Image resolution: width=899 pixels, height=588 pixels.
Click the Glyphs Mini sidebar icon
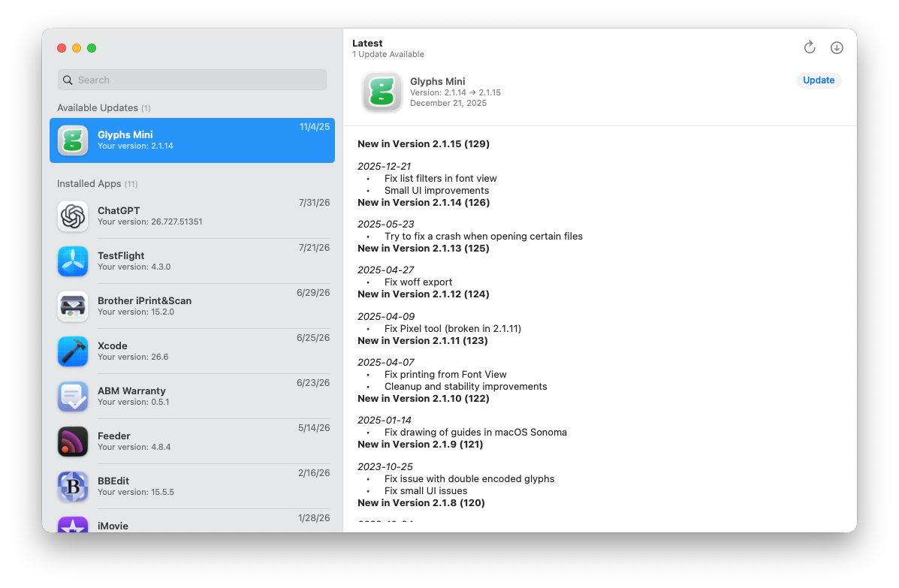click(x=73, y=140)
